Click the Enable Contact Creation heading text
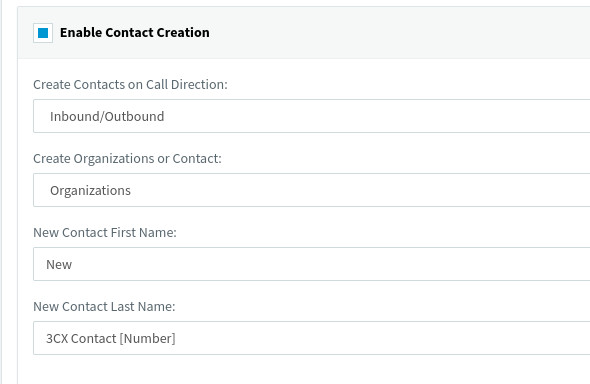This screenshot has height=384, width=590. pyautogui.click(x=135, y=33)
